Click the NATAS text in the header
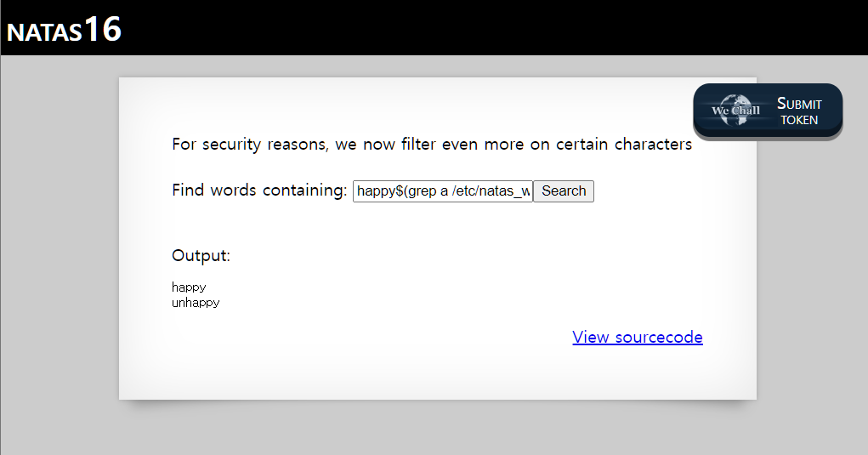Image resolution: width=868 pixels, height=455 pixels. coord(44,33)
